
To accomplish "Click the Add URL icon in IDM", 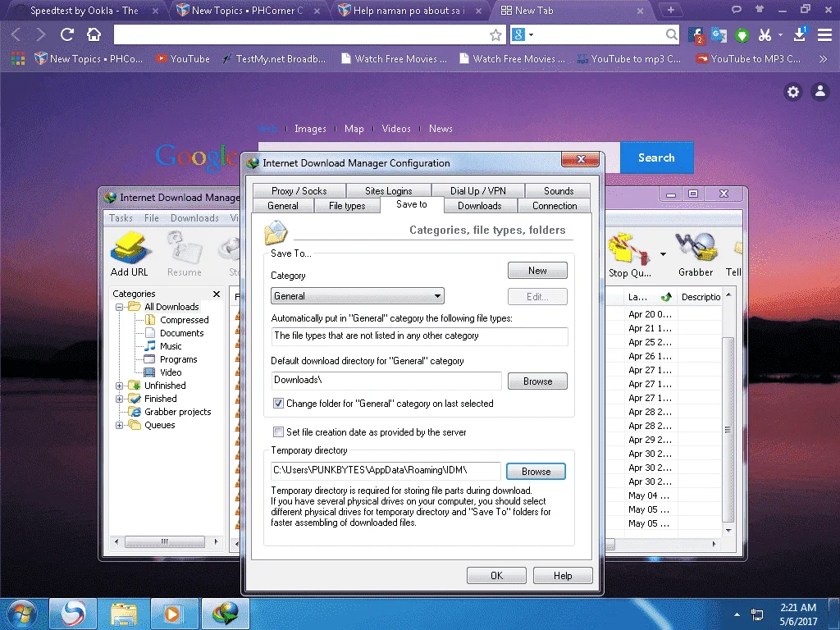I will point(129,254).
